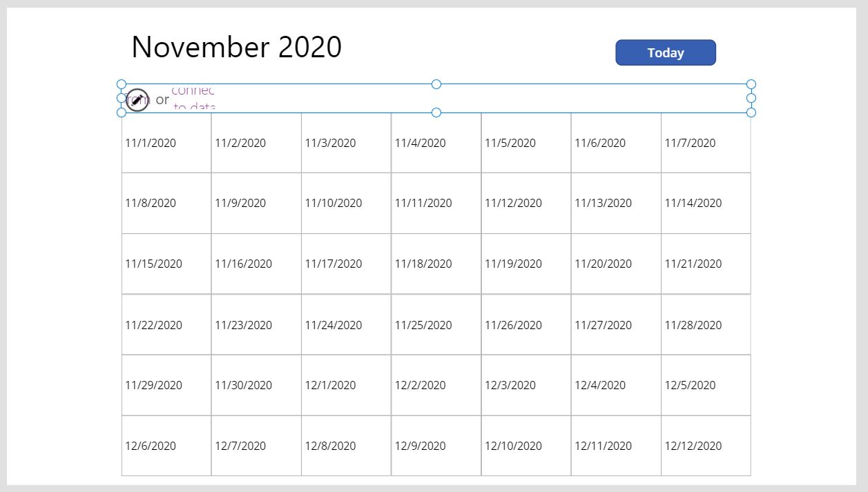Select the 11/30/2020 calendar cell
The width and height of the screenshot is (868, 492).
[255, 385]
